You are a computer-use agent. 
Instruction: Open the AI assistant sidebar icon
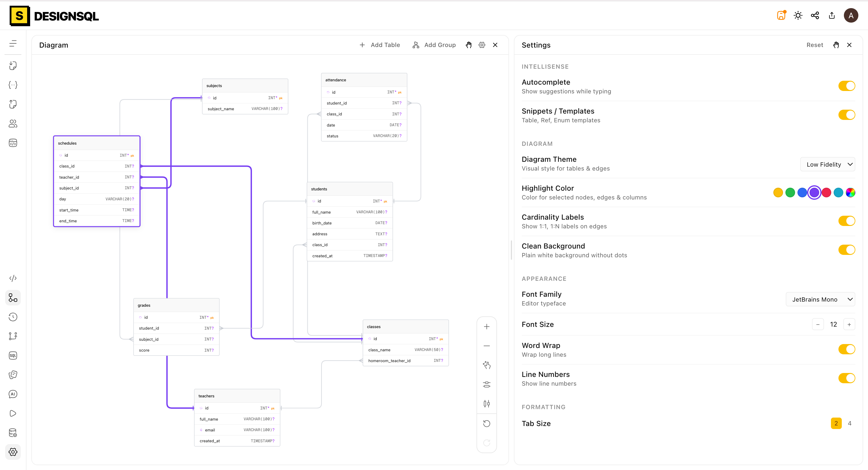click(x=13, y=394)
